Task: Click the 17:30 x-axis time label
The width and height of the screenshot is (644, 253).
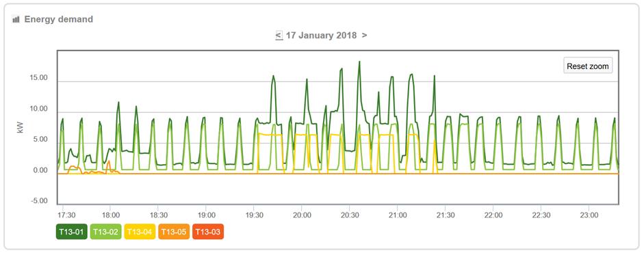Action: [x=66, y=215]
